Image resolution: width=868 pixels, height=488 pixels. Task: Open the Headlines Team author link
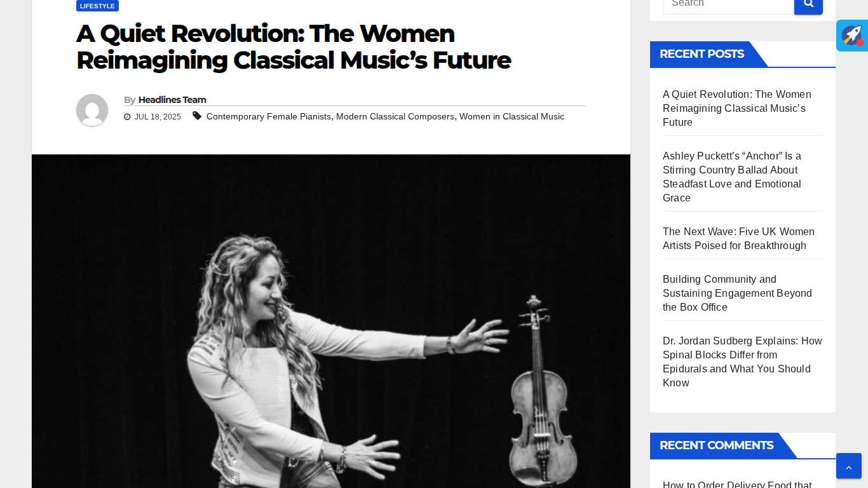point(172,100)
